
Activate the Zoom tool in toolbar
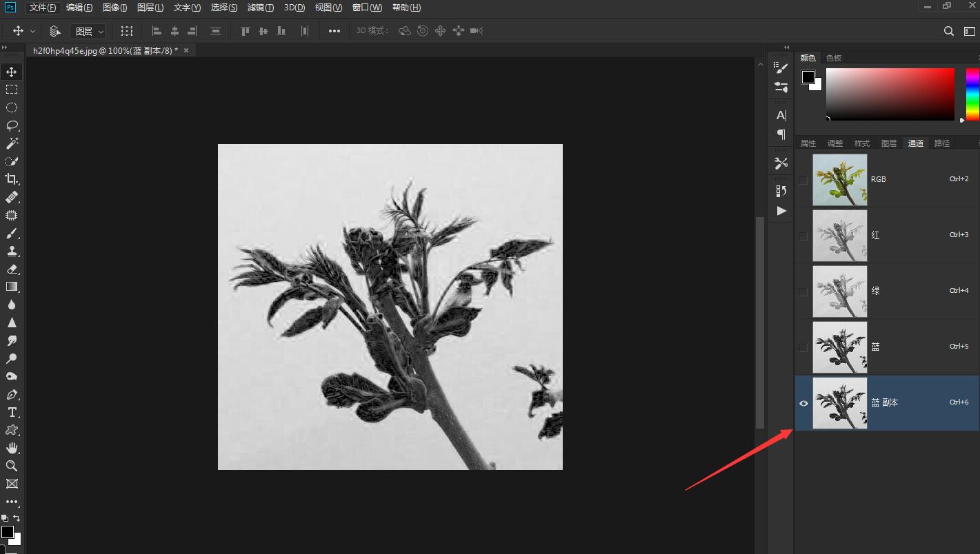pyautogui.click(x=12, y=466)
